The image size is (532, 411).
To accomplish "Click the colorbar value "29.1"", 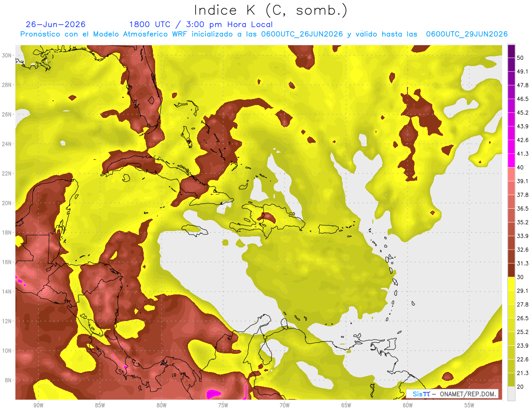I will [523, 291].
